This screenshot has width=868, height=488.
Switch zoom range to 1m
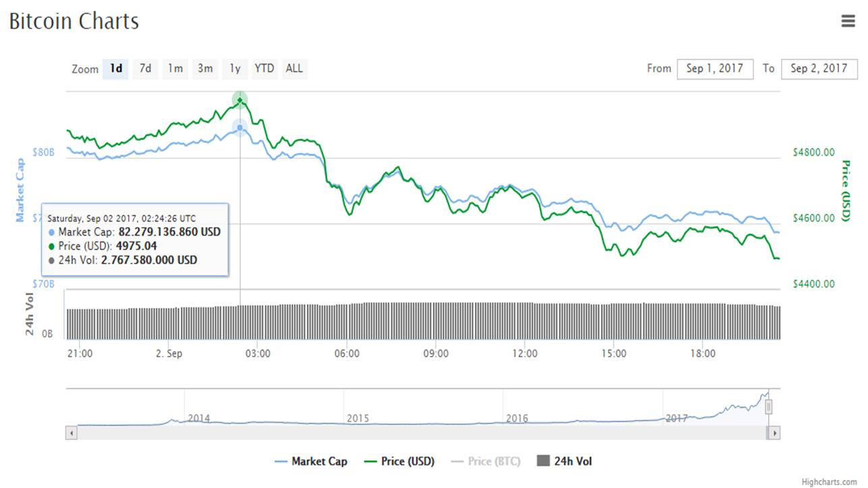pos(175,68)
